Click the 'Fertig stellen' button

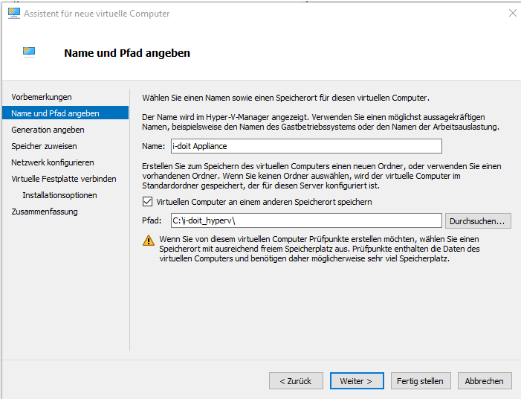click(421, 381)
